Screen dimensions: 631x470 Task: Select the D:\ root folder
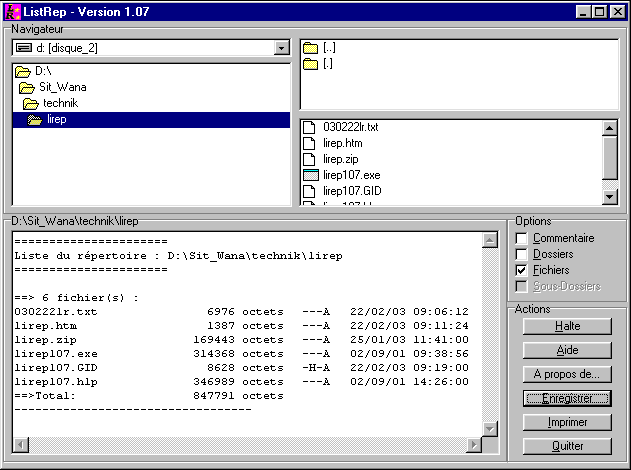point(43,71)
